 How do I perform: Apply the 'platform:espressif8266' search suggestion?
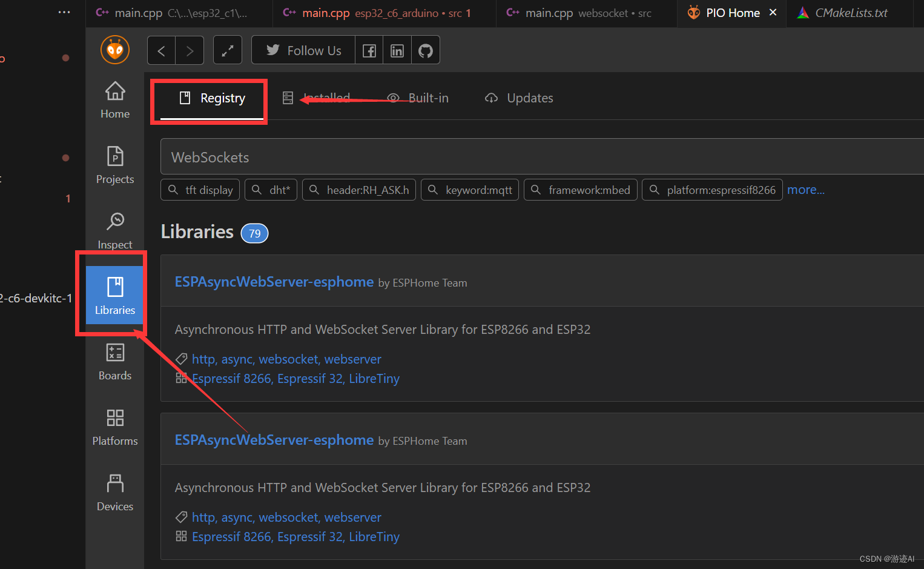point(712,190)
